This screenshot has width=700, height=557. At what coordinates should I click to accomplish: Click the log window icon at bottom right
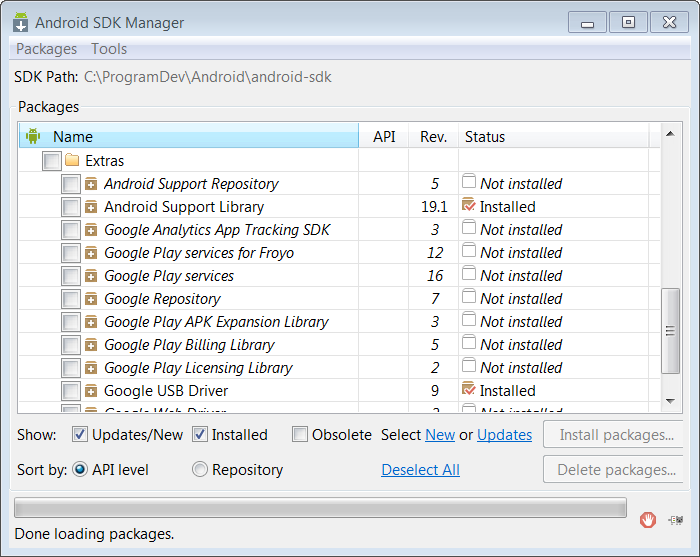(677, 519)
